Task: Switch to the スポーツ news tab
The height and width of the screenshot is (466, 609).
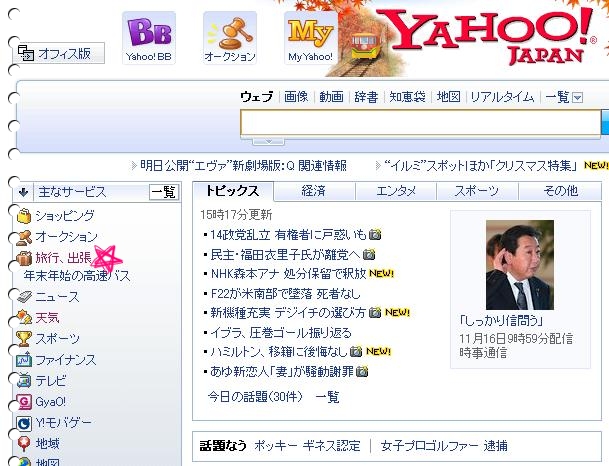Action: 477,191
